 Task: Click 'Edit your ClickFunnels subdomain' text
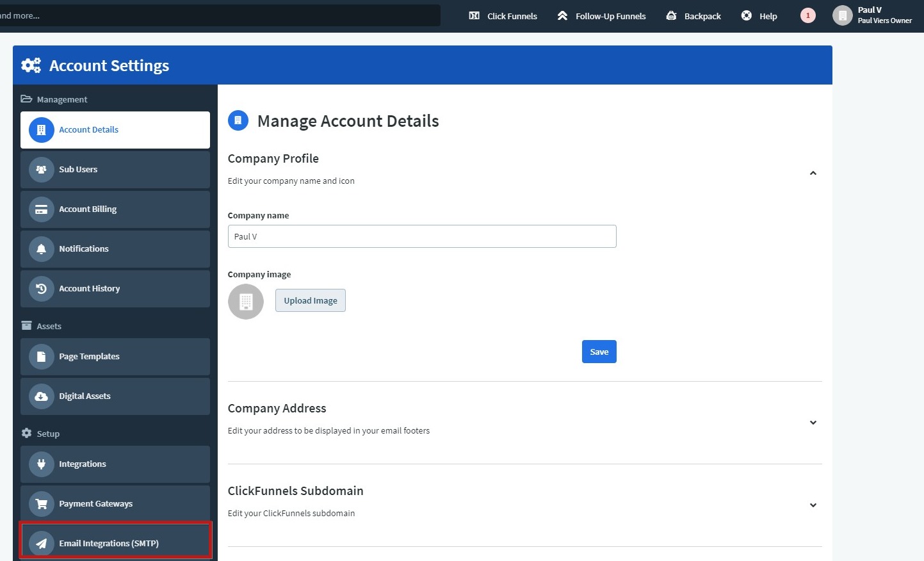point(291,514)
